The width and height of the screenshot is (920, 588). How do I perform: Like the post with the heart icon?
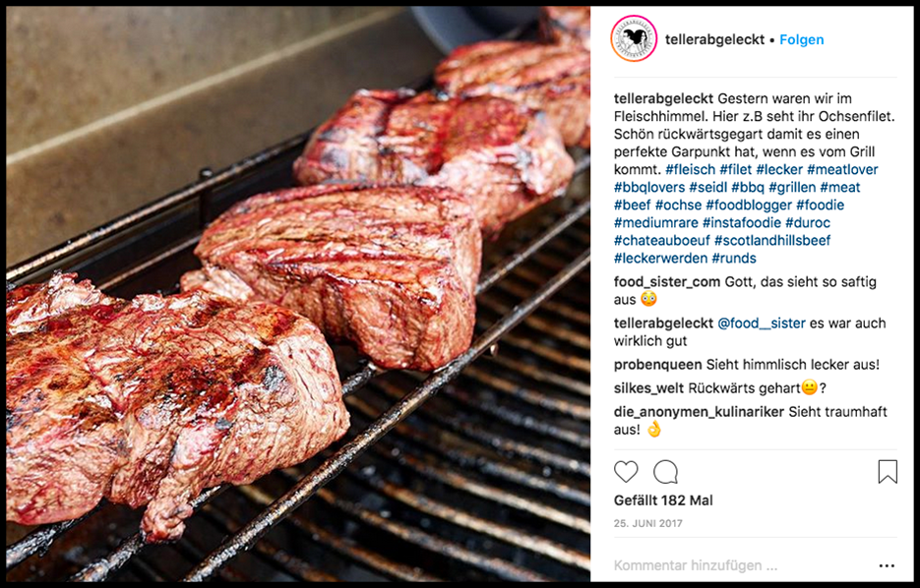[x=626, y=472]
